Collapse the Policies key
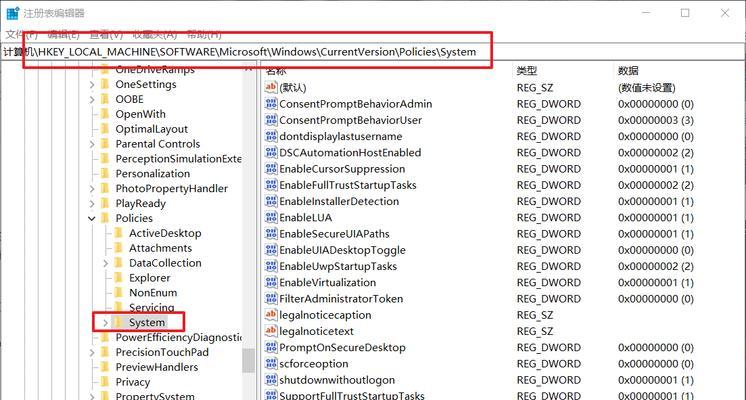Screen dimensions: 746x400 [x=92, y=218]
